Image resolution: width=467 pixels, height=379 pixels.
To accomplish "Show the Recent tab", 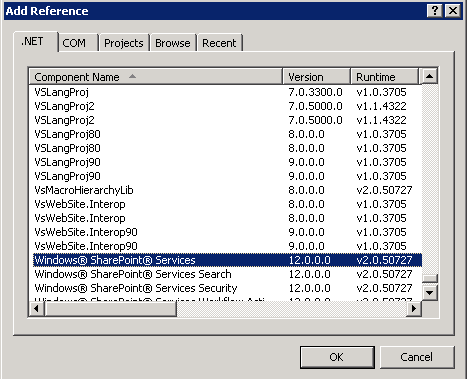I will coord(219,43).
